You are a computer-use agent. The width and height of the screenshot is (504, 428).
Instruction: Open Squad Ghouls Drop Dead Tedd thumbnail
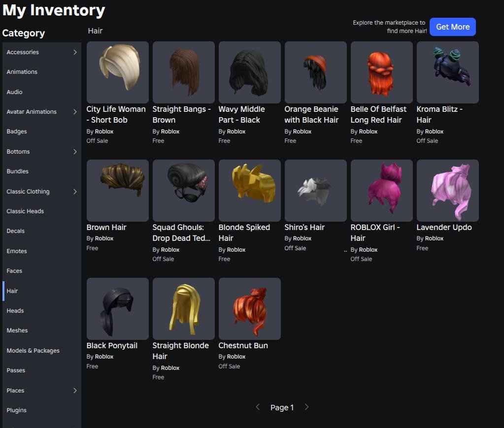coord(184,191)
